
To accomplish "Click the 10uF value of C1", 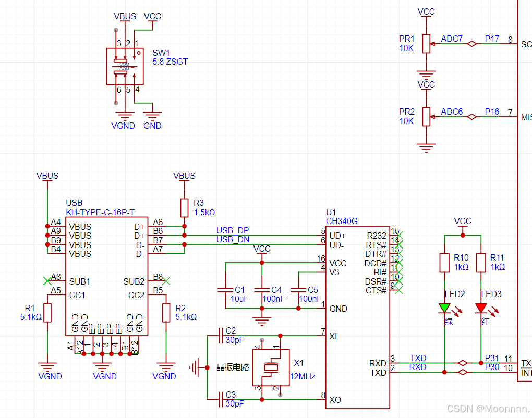I will click(x=239, y=299).
